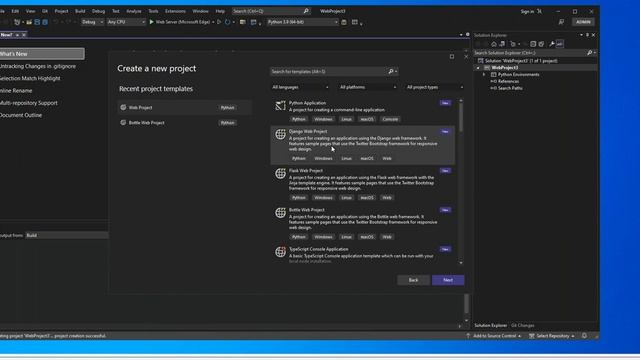This screenshot has width=640, height=360.
Task: Click the Bottle Web Project globe icon in template list
Action: [280, 213]
